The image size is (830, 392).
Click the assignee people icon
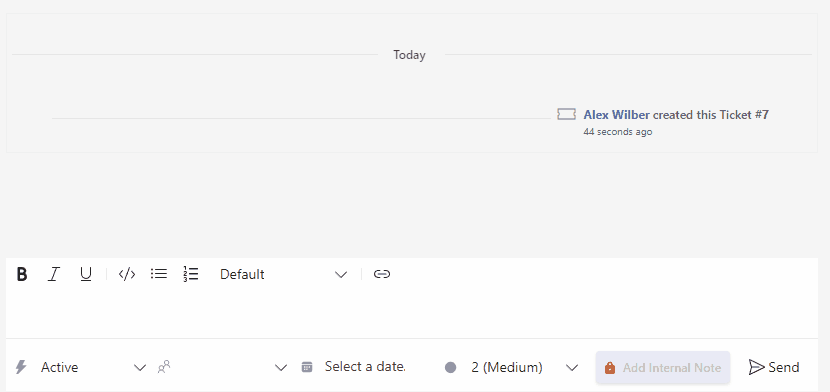point(164,367)
